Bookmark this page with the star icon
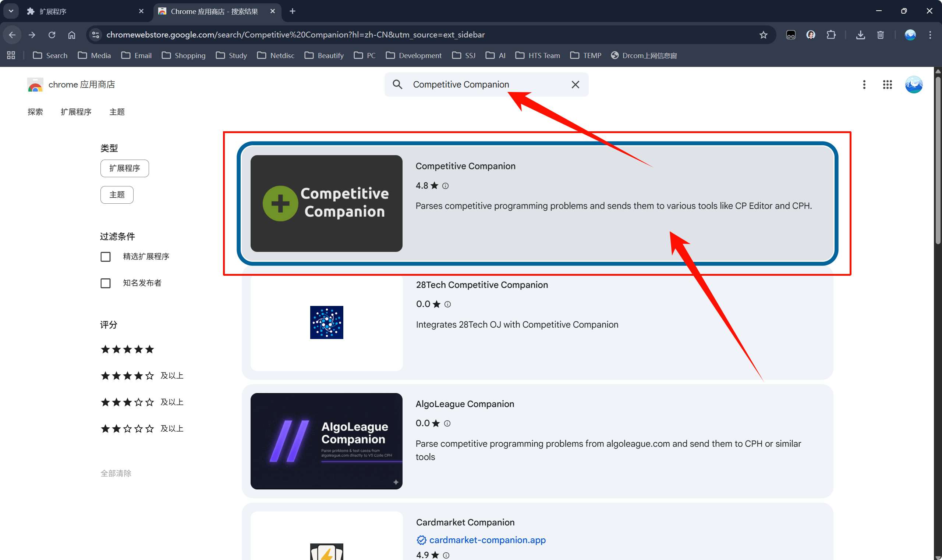Viewport: 942px width, 560px height. [764, 35]
